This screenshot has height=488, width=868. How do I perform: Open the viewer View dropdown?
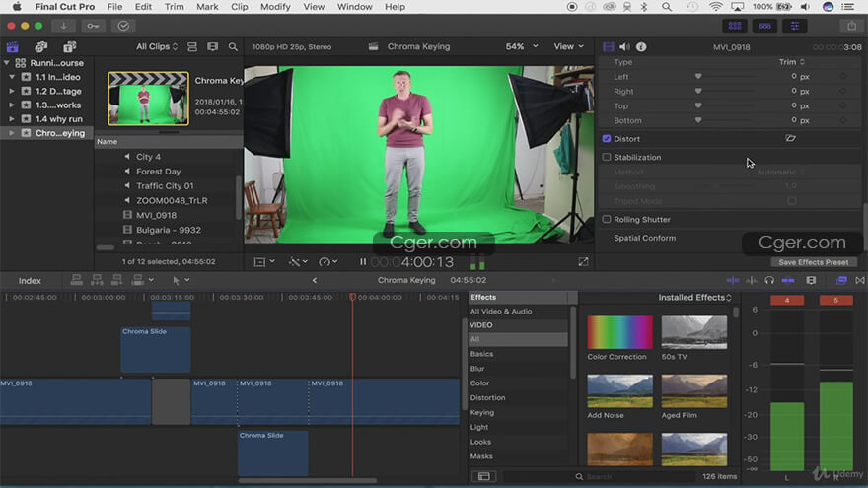point(568,46)
